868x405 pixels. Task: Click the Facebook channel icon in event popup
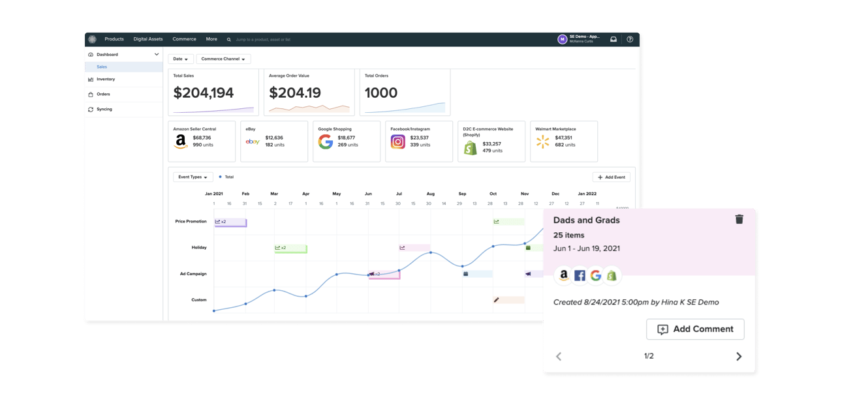(580, 276)
